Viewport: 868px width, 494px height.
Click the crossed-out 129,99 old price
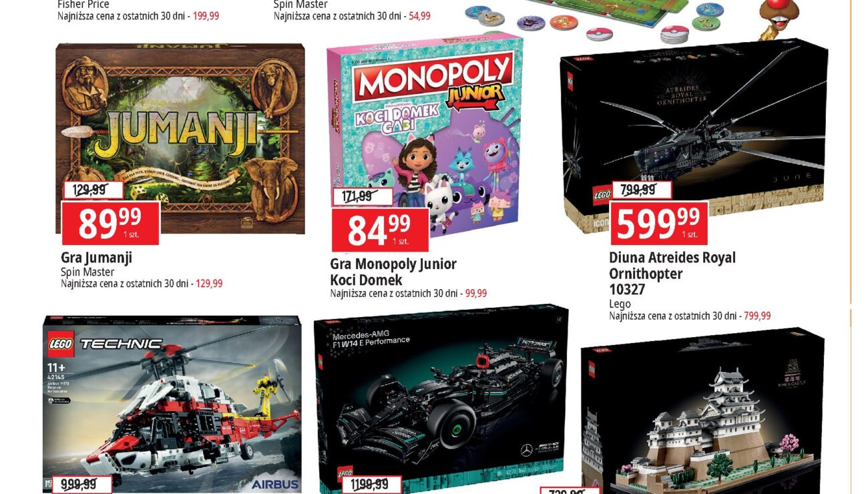tap(93, 190)
